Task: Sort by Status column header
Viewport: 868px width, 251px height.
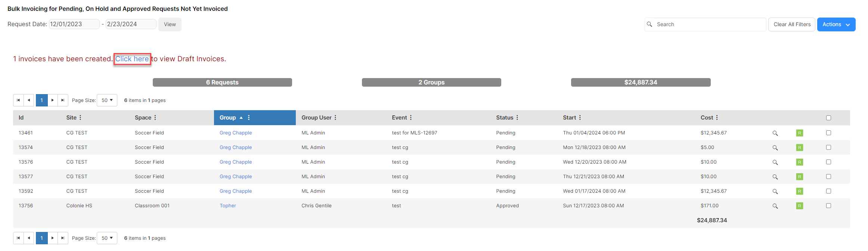Action: coord(505,118)
